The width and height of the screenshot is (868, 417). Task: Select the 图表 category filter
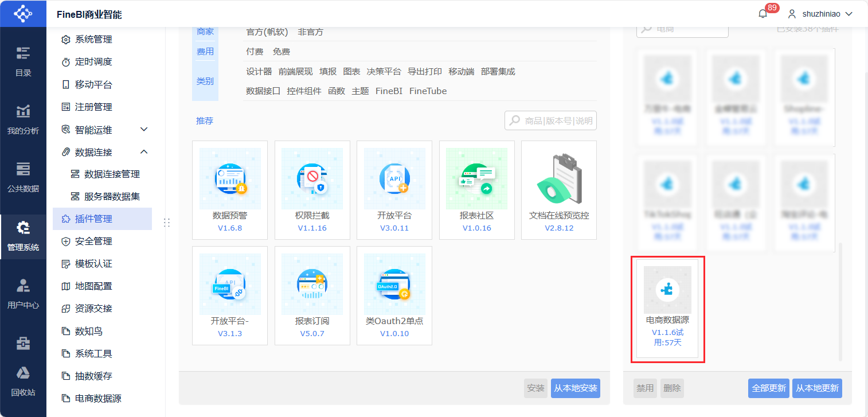352,72
